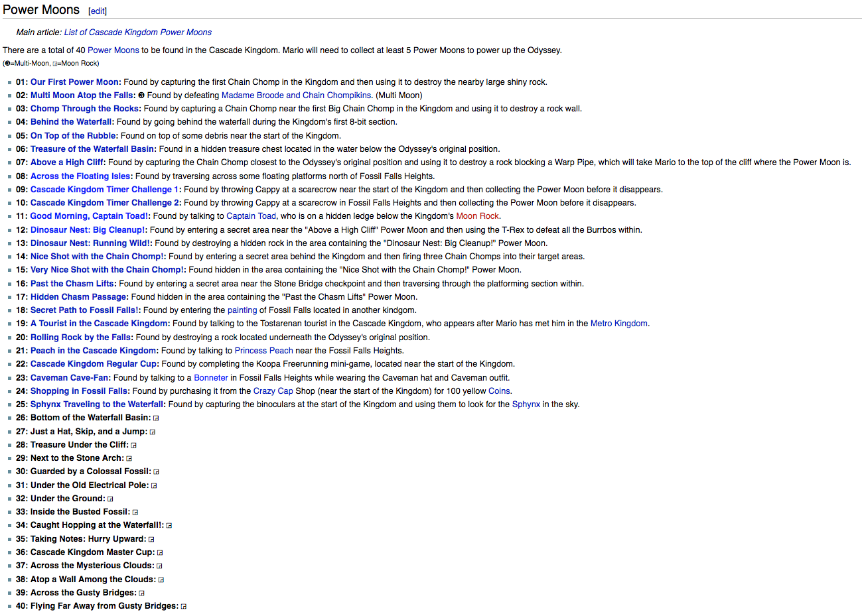Click the 'Bonneter' link in entry 23
Viewport: 862px width, 616px height.
(x=211, y=378)
